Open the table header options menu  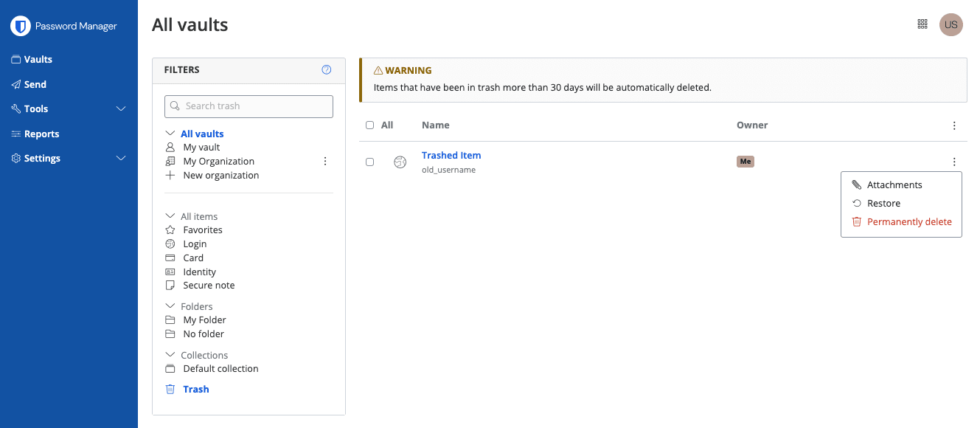point(954,125)
